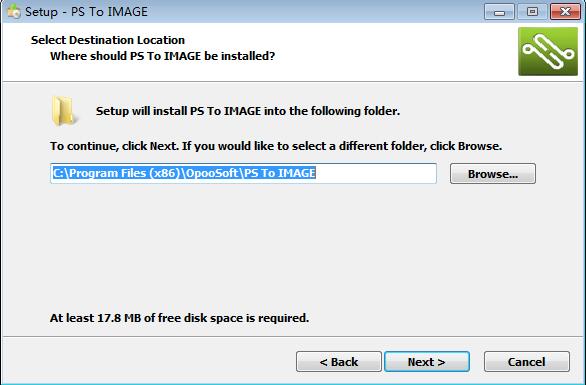Minimize the Setup window
The image size is (586, 385).
[x=499, y=12]
